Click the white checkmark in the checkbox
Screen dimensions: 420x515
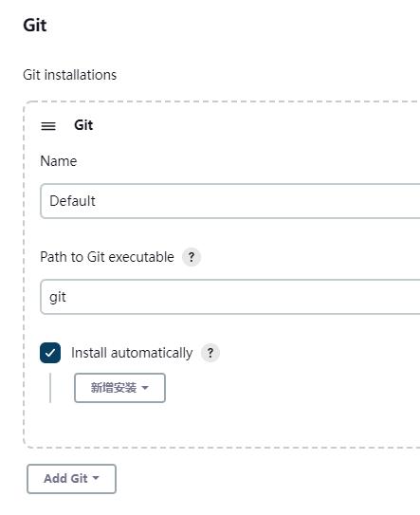[x=50, y=353]
